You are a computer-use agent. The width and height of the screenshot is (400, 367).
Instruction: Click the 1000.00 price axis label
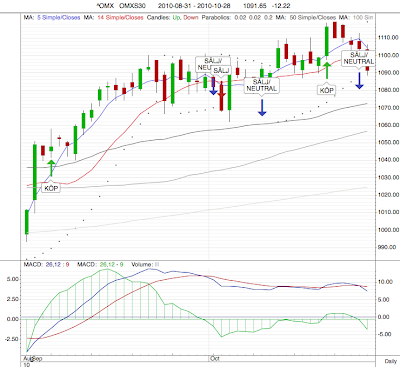[388, 230]
